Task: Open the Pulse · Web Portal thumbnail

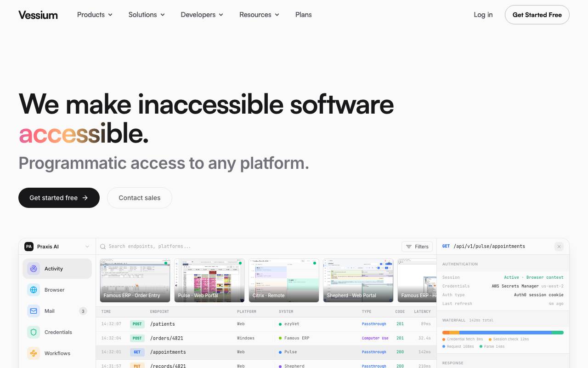Action: pyautogui.click(x=209, y=281)
